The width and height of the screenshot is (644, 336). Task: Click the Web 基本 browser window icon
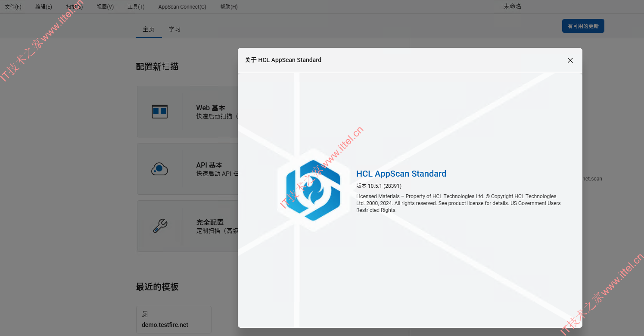pyautogui.click(x=160, y=112)
